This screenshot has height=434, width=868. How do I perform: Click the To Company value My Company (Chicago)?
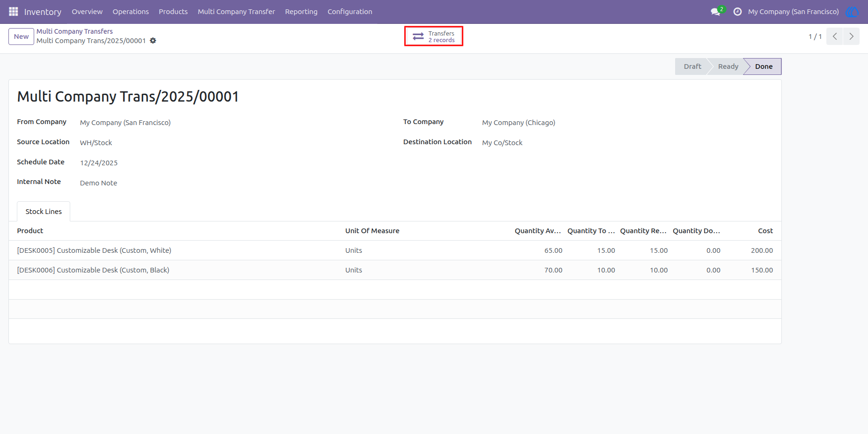[x=519, y=123]
